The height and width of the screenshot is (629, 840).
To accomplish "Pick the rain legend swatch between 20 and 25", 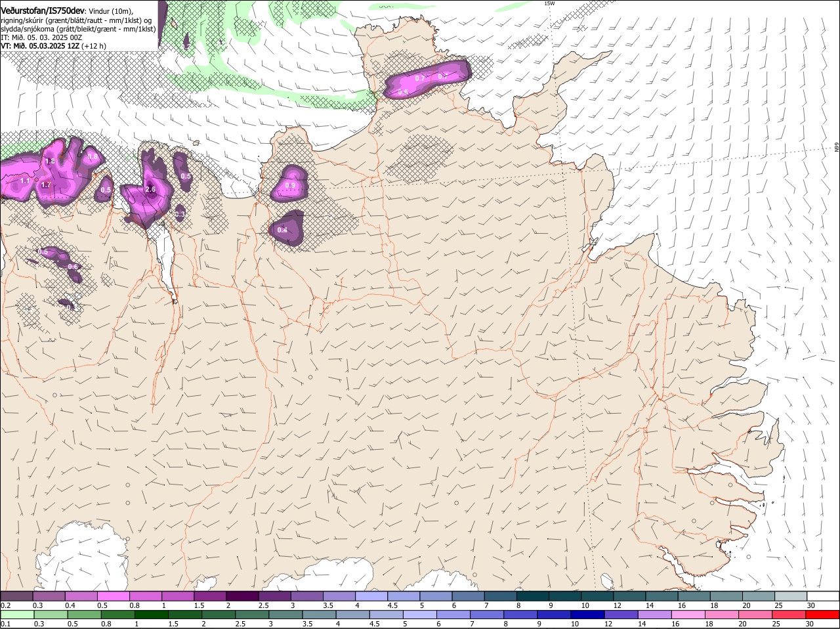I will coord(756,615).
